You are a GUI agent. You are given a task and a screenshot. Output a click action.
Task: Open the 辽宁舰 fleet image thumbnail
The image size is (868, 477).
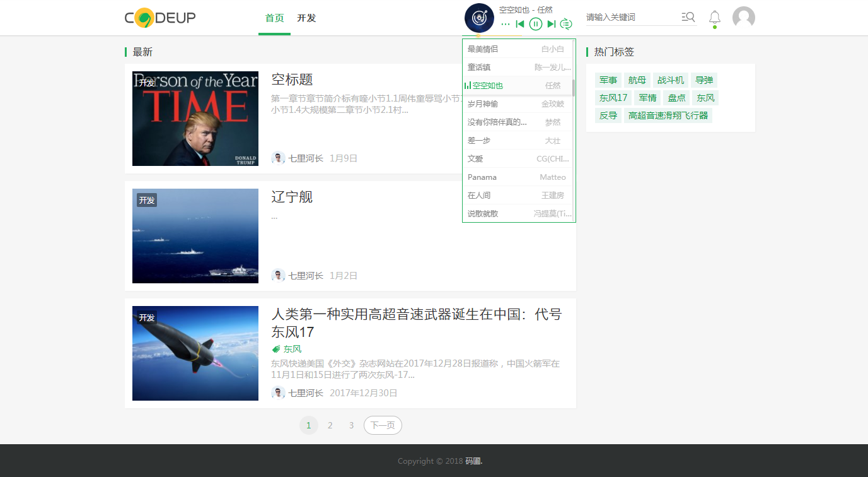pyautogui.click(x=195, y=236)
